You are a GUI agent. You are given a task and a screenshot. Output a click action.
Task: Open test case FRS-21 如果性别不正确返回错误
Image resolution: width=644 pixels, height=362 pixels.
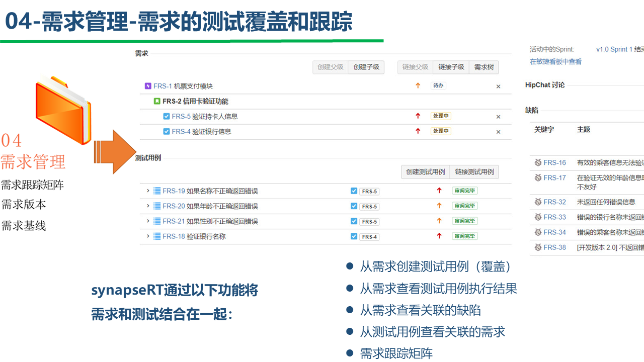[x=210, y=221]
